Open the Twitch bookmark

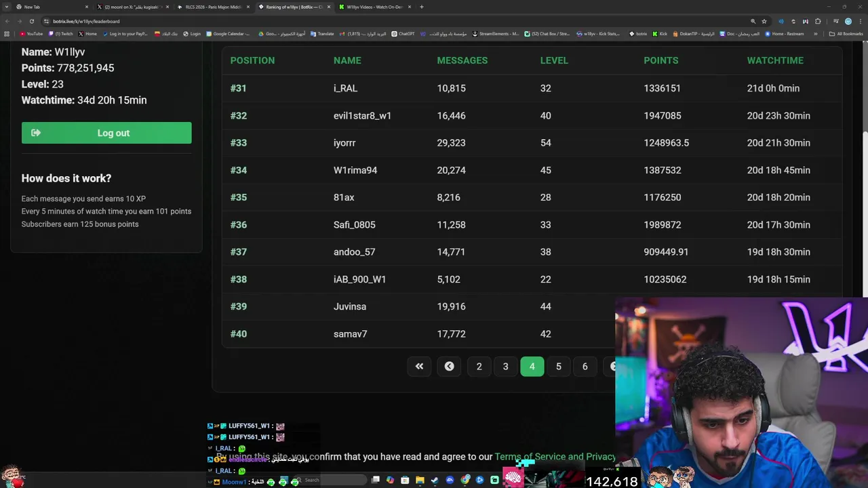(x=61, y=34)
